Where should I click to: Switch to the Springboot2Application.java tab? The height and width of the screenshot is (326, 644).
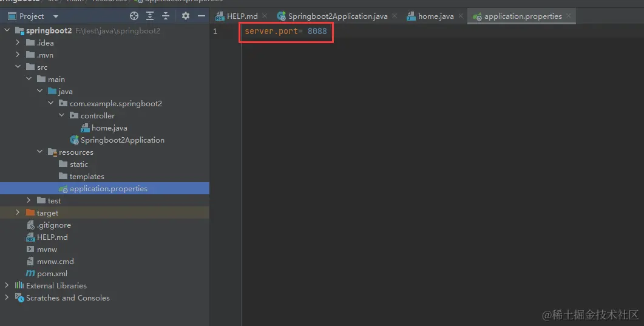point(337,16)
